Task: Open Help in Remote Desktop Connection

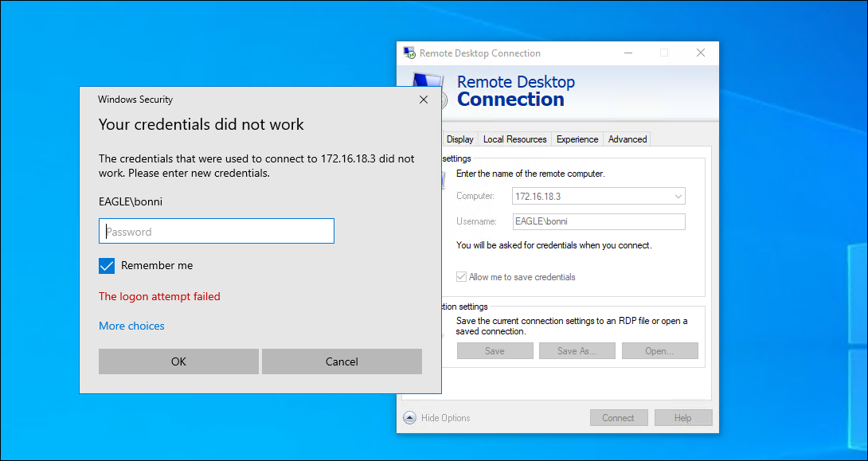Action: [x=683, y=418]
